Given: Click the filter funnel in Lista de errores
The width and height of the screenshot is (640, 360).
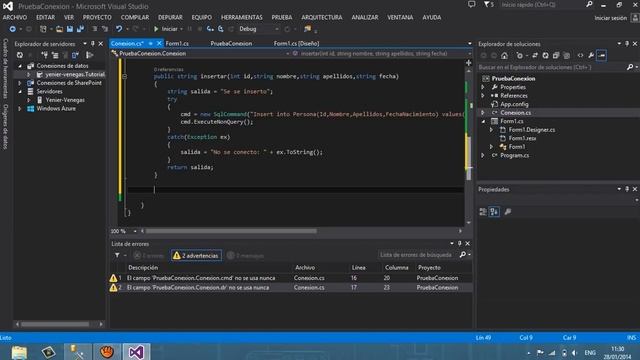Looking at the screenshot, I should (117, 256).
